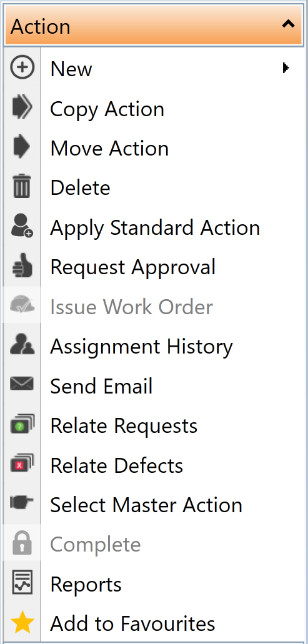
Task: Collapse the Action panel with chevron
Action: point(288,24)
